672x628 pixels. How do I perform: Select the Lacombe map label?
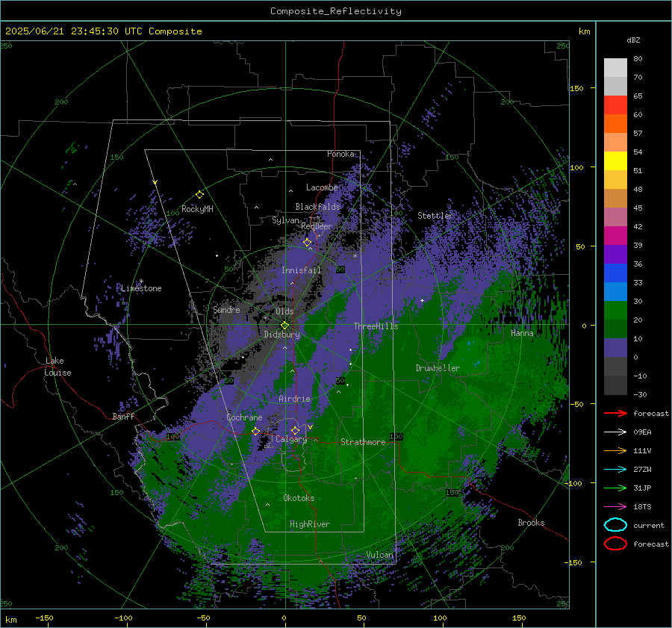pos(322,187)
